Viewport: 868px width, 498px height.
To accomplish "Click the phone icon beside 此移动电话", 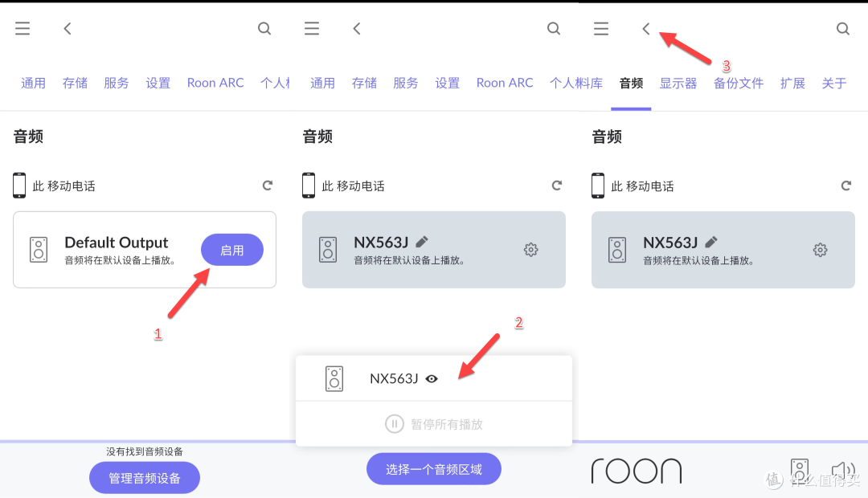I will pos(19,185).
